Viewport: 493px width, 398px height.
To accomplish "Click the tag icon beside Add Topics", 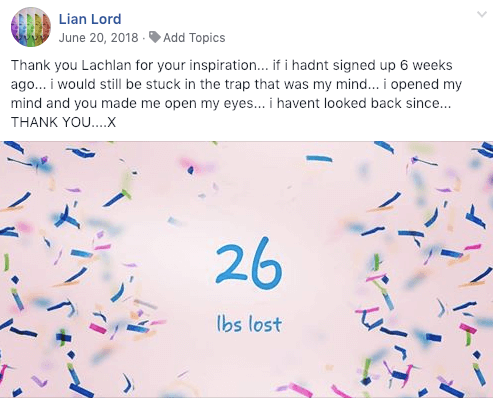I will [x=155, y=37].
